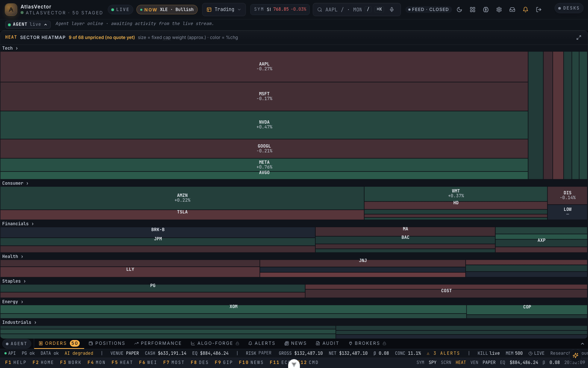Expand the Industrials sector
The height and width of the screenshot is (368, 588).
click(19, 322)
